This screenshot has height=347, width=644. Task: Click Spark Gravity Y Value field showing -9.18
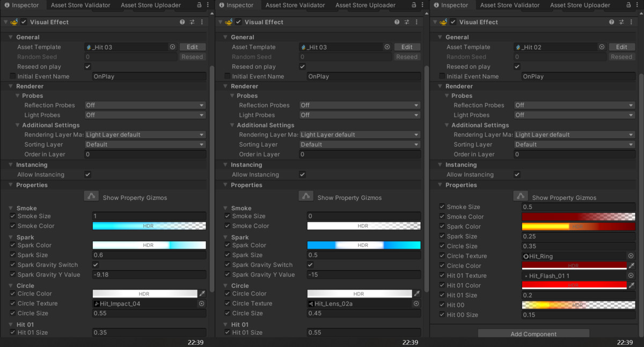click(149, 274)
